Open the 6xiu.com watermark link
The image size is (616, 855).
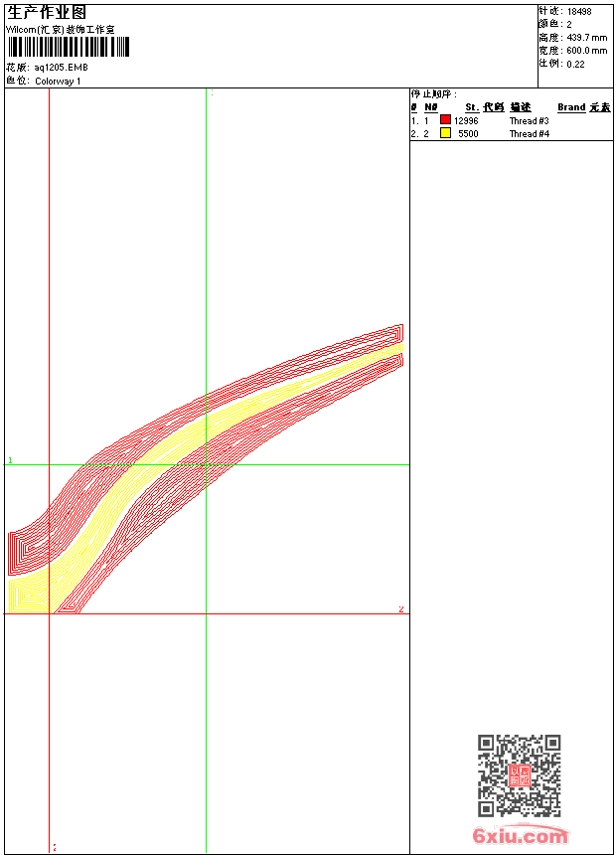[521, 835]
